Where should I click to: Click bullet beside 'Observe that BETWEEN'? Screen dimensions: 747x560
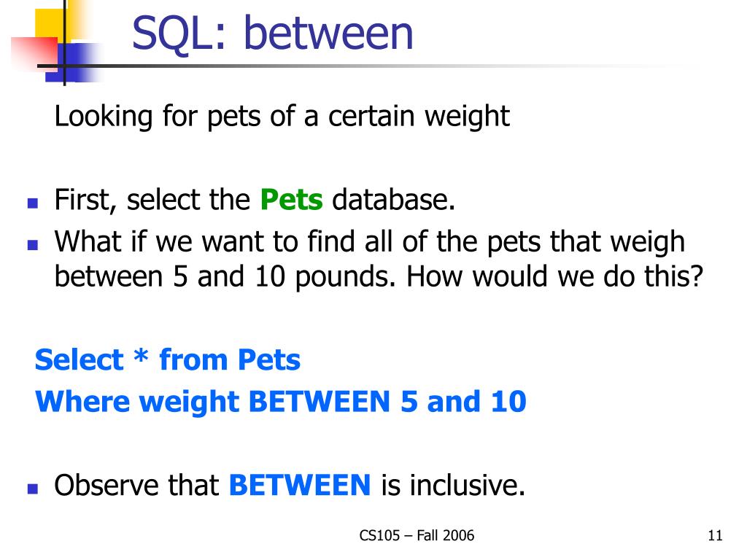[x=32, y=489]
